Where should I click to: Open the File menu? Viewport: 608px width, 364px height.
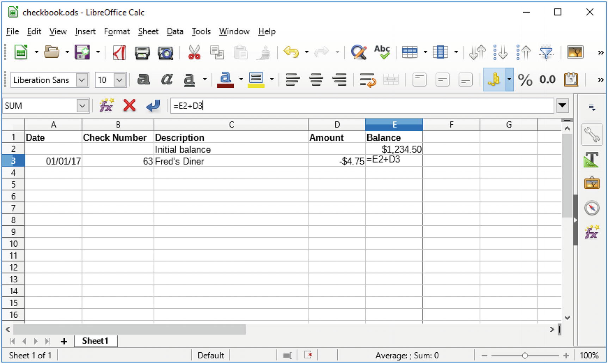point(12,32)
